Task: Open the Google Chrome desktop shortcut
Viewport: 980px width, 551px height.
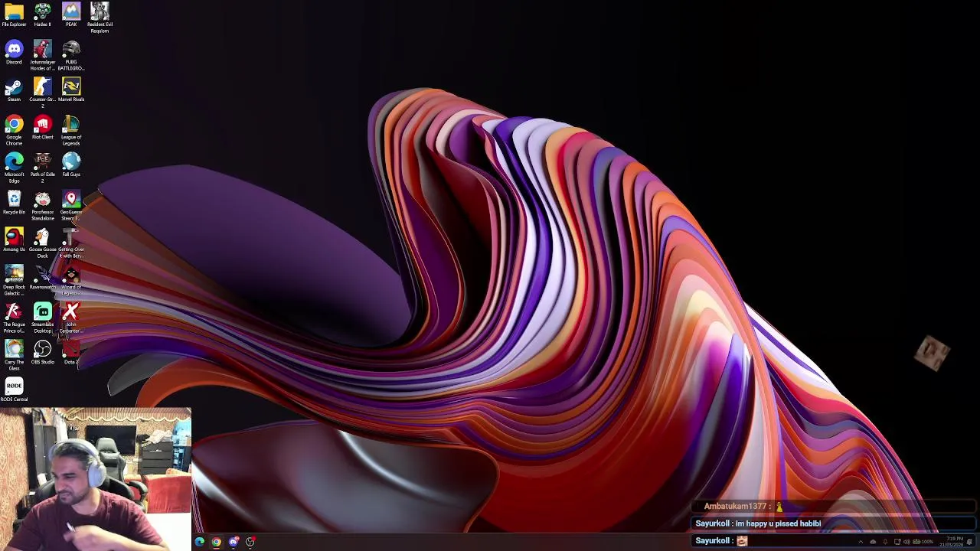Action: point(14,130)
